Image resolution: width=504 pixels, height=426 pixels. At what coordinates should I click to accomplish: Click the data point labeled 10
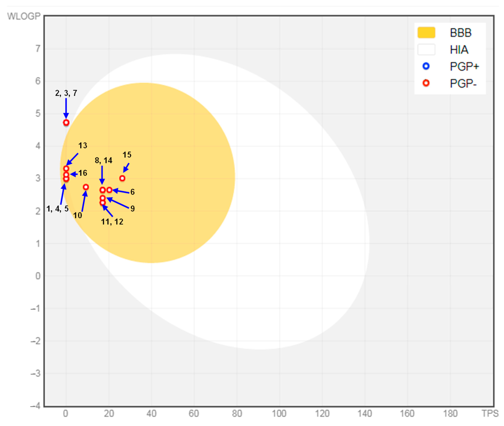coord(86,187)
